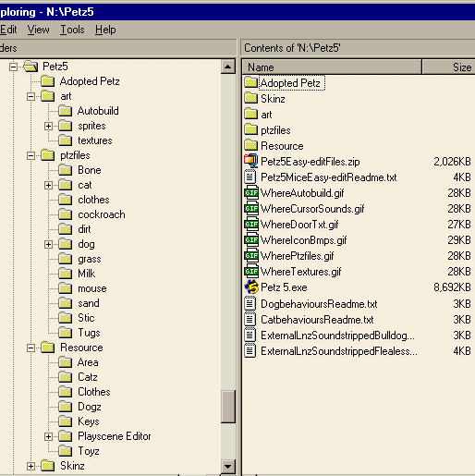The height and width of the screenshot is (476, 475).
Task: Select the Petz 5.exe application icon
Action: 251,287
